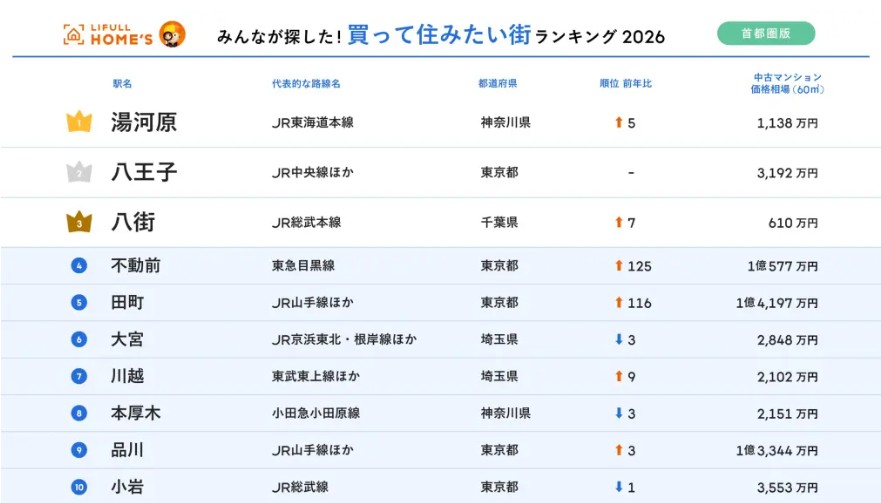
Task: Click the orange up arrow in 湯河原 row
Action: pos(619,122)
